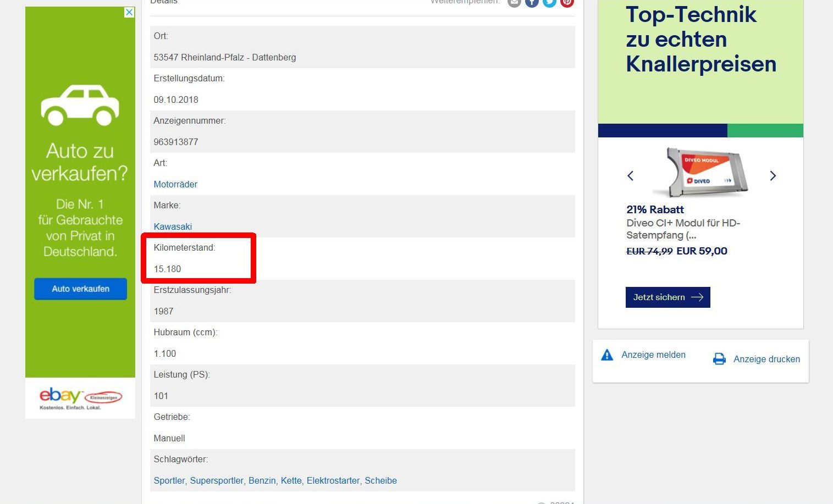Select the Sportler keyword tag
Image resolution: width=833 pixels, height=504 pixels.
pos(169,480)
